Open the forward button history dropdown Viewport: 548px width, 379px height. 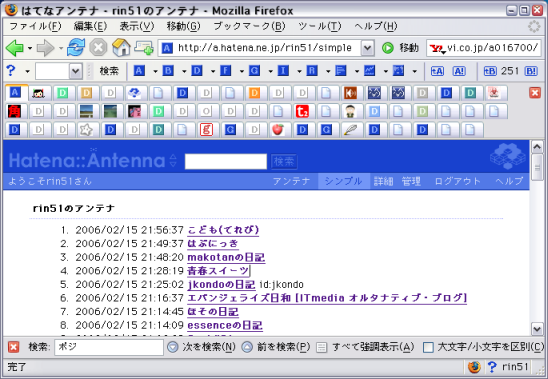pyautogui.click(x=61, y=48)
